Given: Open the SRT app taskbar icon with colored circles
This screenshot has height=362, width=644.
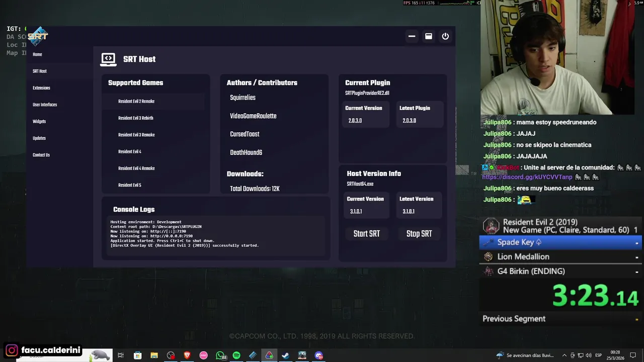Looking at the screenshot, I should [x=269, y=356].
